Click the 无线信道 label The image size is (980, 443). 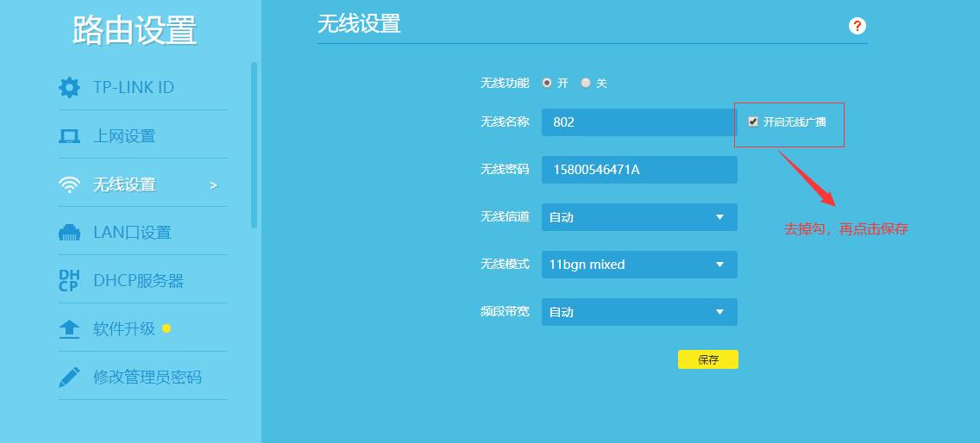coord(505,217)
